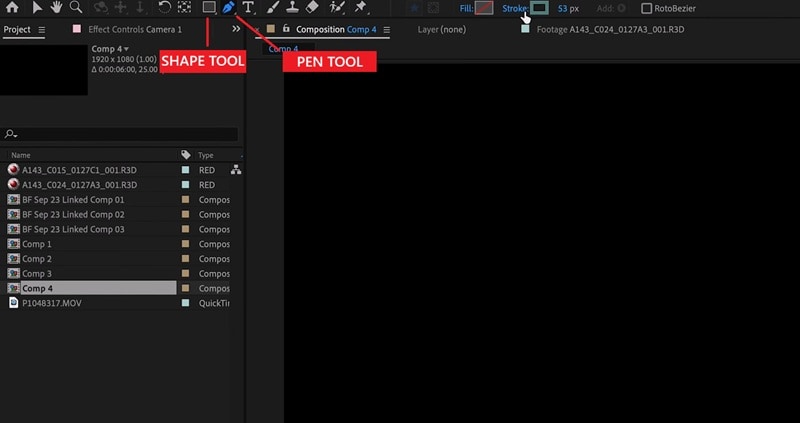Open the Project panel menu

click(x=41, y=30)
